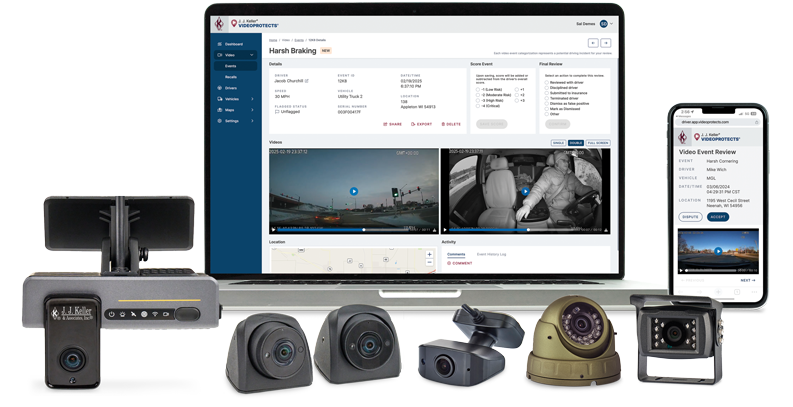The width and height of the screenshot is (793, 407).
Task: Play the video on the phone screen
Action: pos(718,251)
